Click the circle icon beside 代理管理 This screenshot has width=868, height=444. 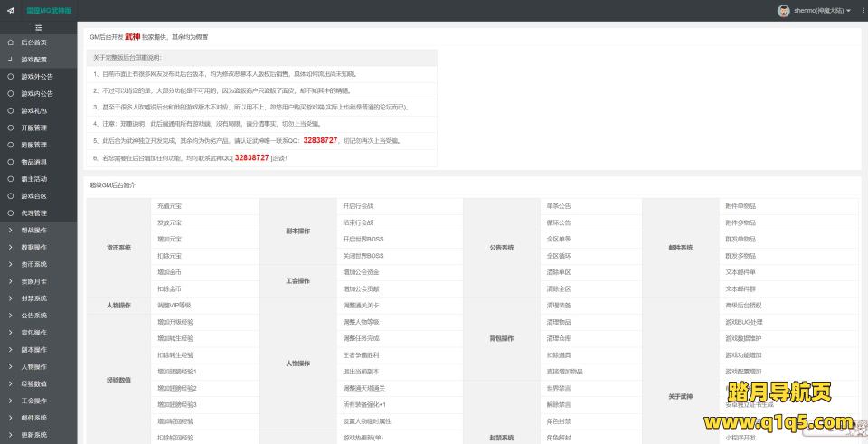point(10,213)
